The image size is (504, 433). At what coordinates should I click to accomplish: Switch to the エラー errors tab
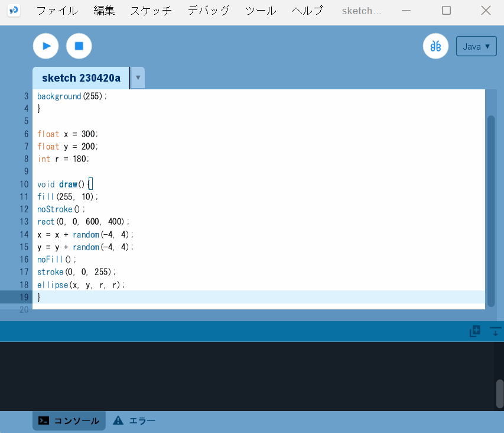[x=134, y=421]
